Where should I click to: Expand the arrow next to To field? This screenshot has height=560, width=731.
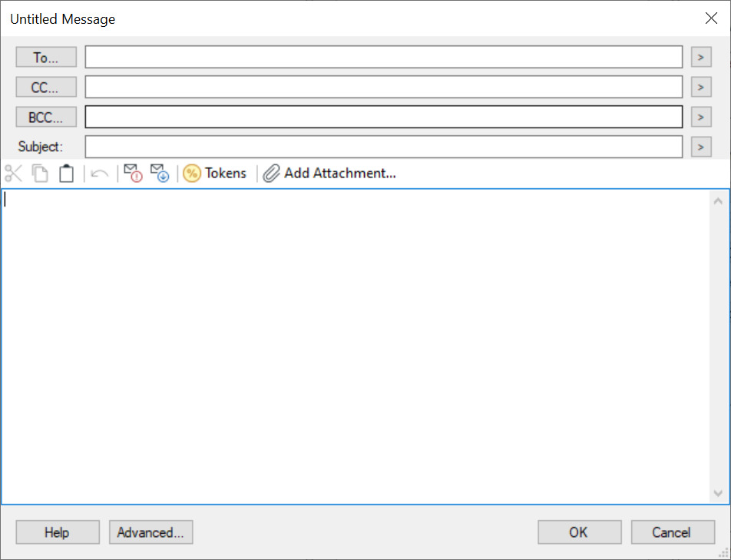(x=700, y=58)
